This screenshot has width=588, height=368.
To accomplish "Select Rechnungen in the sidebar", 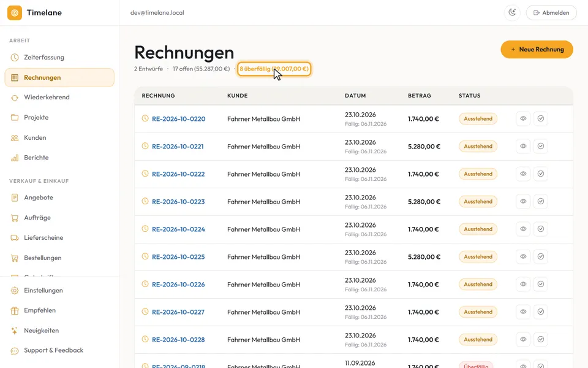I will [59, 78].
